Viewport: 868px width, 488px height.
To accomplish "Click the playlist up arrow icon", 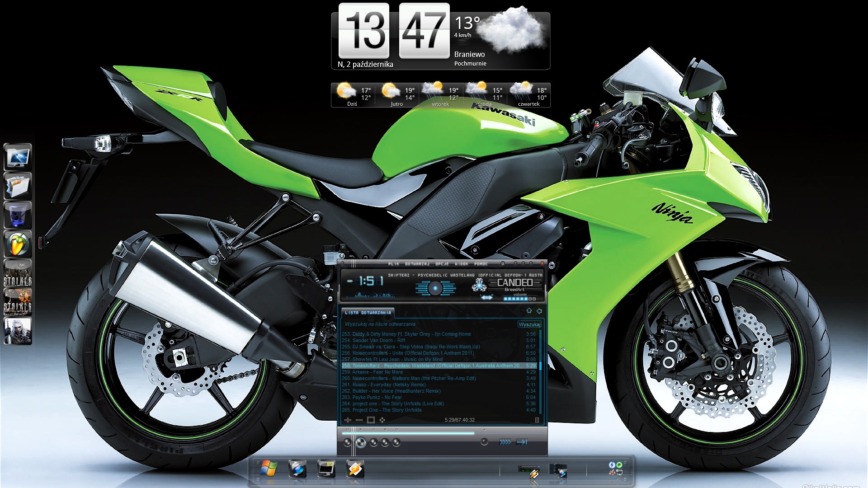I will 529,311.
